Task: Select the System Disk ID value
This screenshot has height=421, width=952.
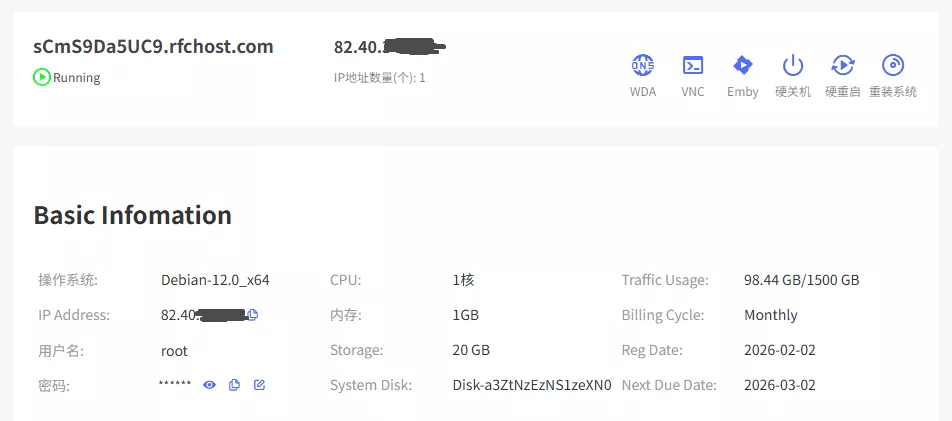Action: coord(531,385)
